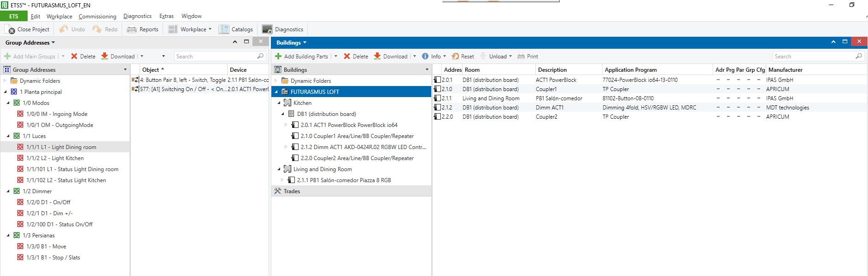The width and height of the screenshot is (868, 276).
Task: Click the Close Project icon
Action: pyautogui.click(x=12, y=30)
